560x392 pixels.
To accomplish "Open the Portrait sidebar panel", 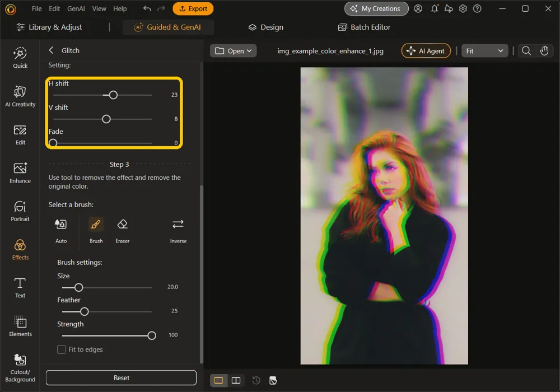I will (x=20, y=211).
